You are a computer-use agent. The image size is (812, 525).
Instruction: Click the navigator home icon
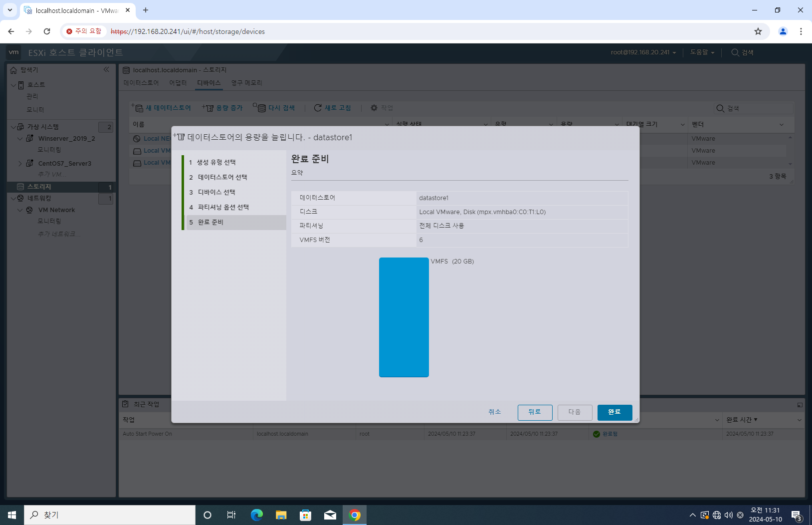coord(13,70)
